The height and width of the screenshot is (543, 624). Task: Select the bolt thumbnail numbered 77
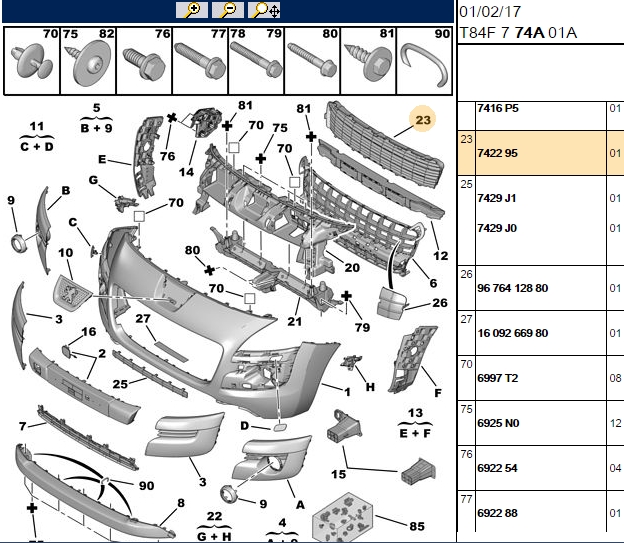(x=201, y=61)
